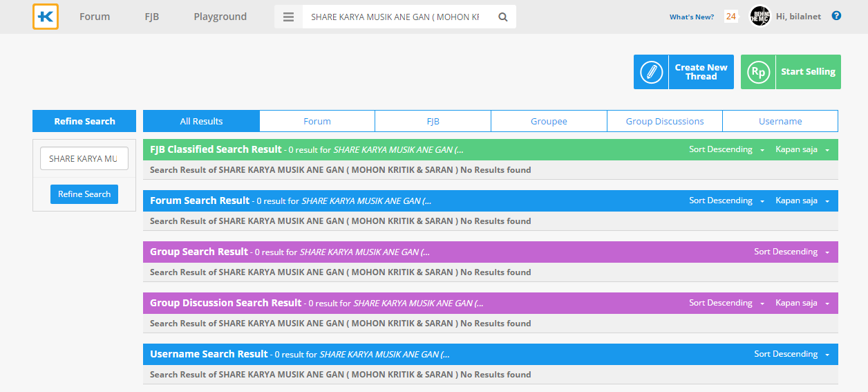
Task: Open the hamburger category menu icon
Action: click(x=289, y=17)
